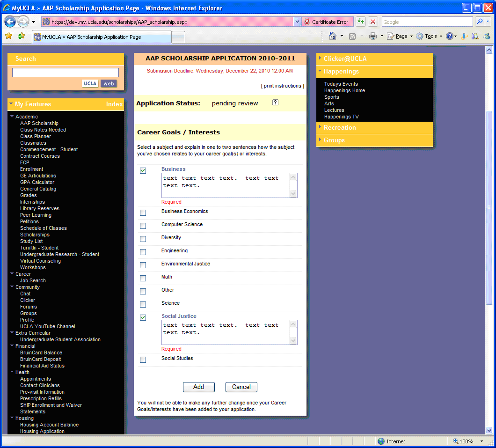Expand the Groups panel
This screenshot has height=448, width=496.
tap(334, 140)
